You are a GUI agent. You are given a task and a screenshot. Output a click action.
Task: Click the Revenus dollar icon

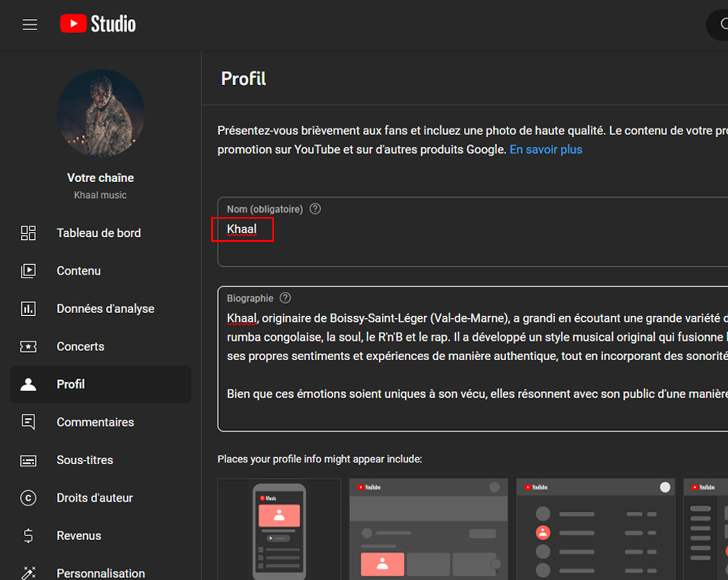tap(28, 536)
